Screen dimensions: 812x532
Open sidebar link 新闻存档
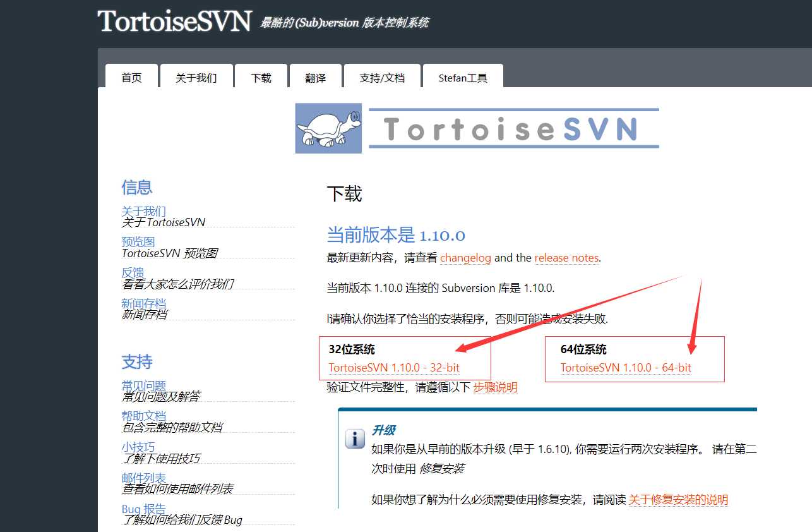point(144,304)
